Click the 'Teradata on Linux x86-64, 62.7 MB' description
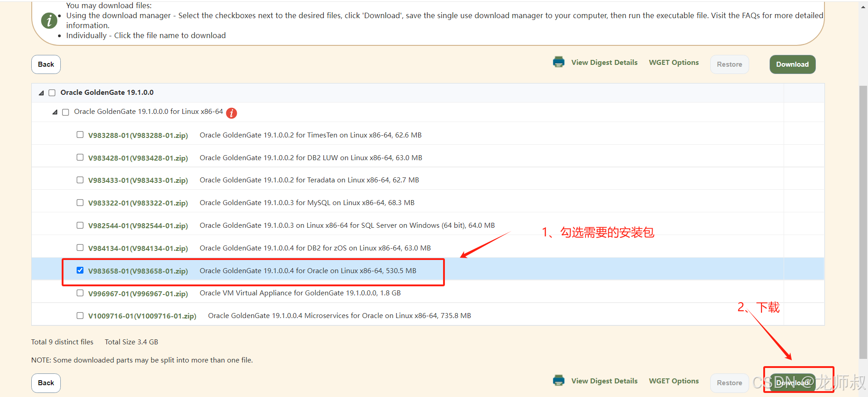Viewport: 868px width, 397px height. point(309,180)
